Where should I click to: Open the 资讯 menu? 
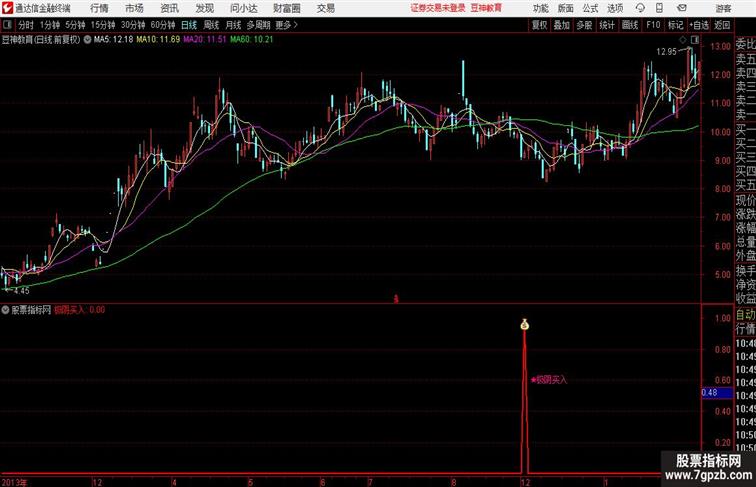click(170, 8)
